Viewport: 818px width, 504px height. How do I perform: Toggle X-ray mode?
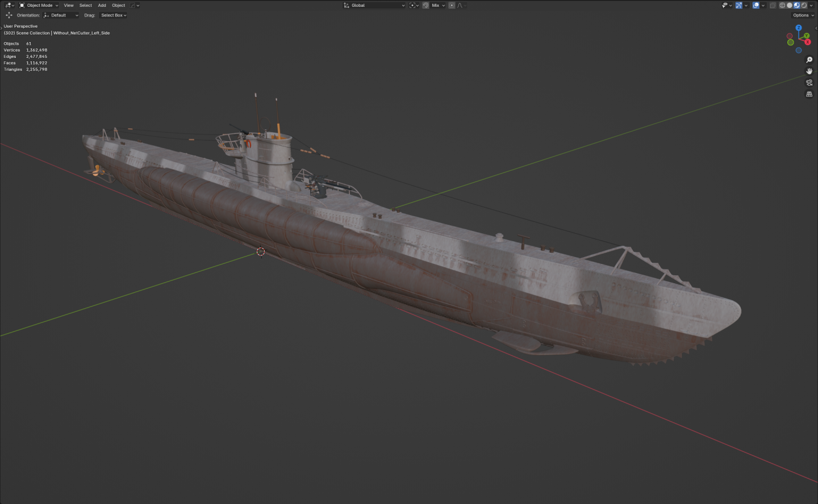tap(773, 5)
